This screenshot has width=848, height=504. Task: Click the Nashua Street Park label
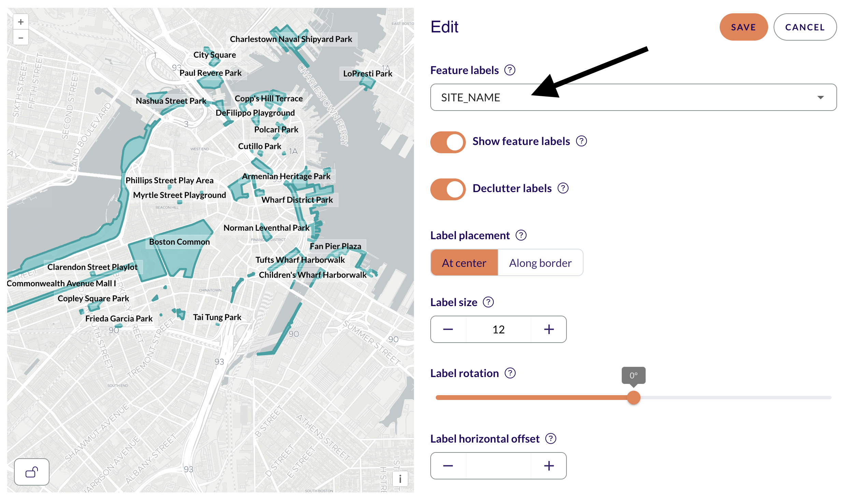(171, 101)
